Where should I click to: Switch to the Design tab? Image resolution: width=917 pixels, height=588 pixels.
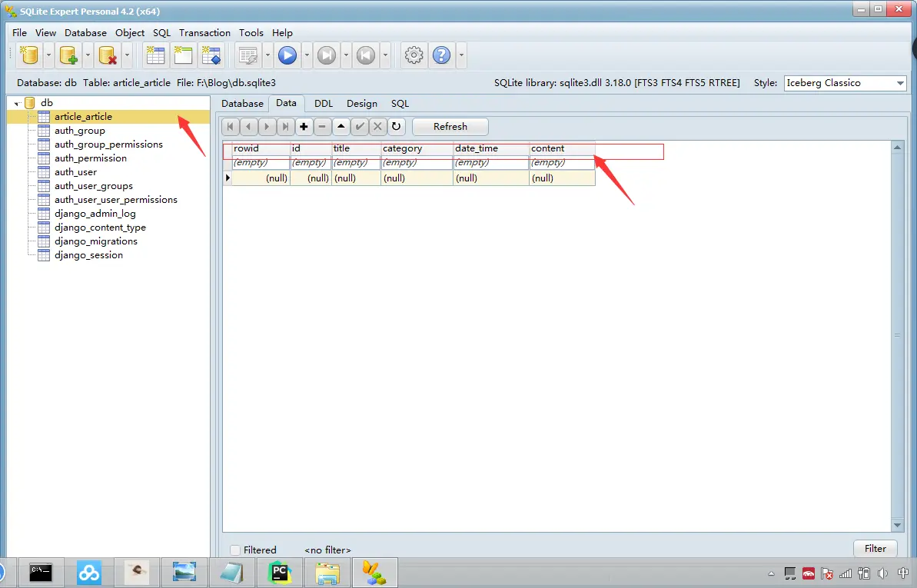[x=361, y=104]
